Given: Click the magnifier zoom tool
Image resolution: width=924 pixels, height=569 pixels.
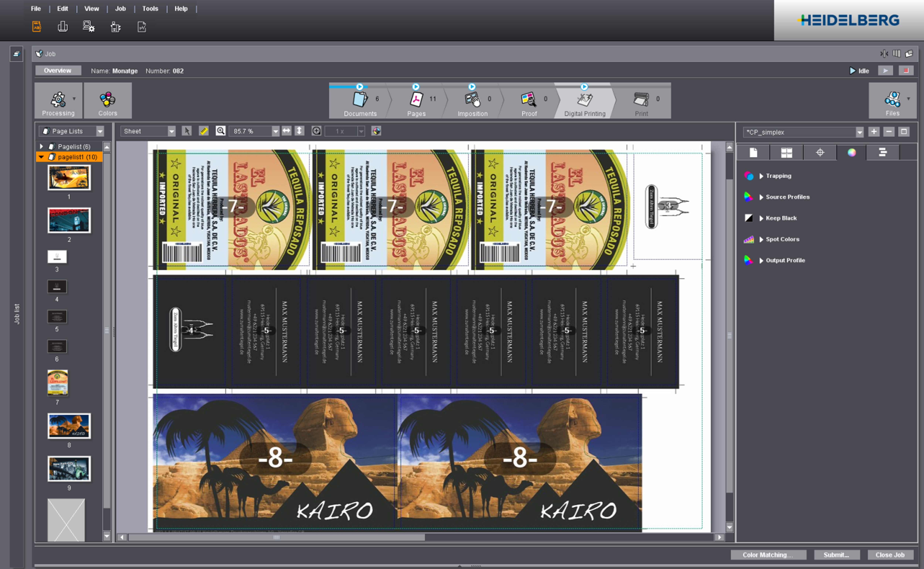Looking at the screenshot, I should pos(221,131).
